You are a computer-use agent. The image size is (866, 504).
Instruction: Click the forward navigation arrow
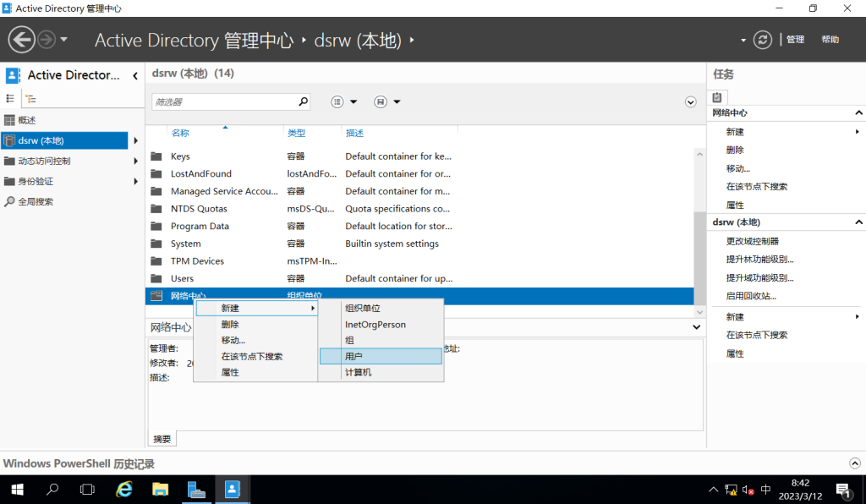coord(47,40)
